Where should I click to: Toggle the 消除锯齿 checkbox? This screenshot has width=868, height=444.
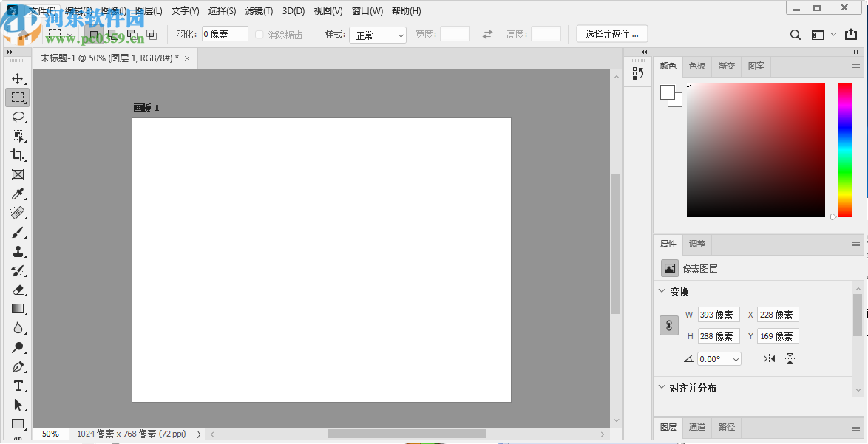[x=260, y=34]
